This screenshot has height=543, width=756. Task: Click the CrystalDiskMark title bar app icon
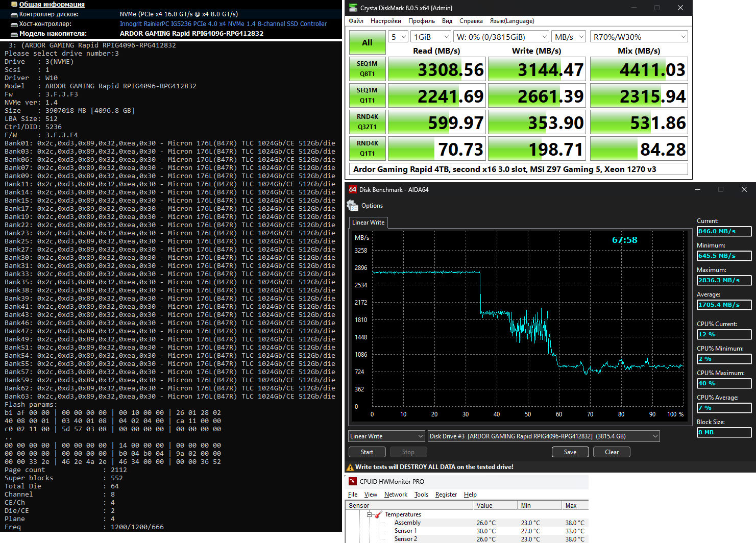coord(353,8)
